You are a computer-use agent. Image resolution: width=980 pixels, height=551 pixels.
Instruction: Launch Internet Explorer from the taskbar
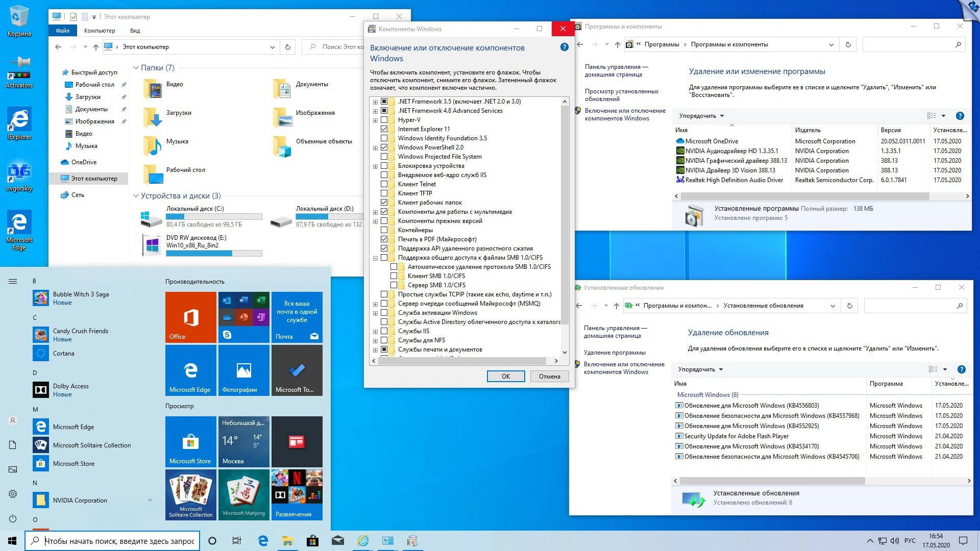[363, 540]
